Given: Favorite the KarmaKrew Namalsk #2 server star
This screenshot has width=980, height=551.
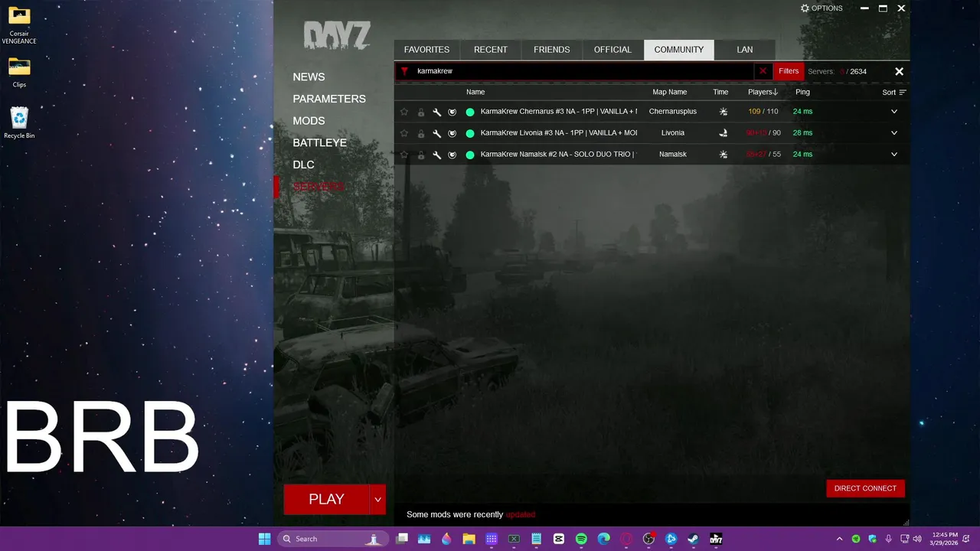Looking at the screenshot, I should (404, 155).
